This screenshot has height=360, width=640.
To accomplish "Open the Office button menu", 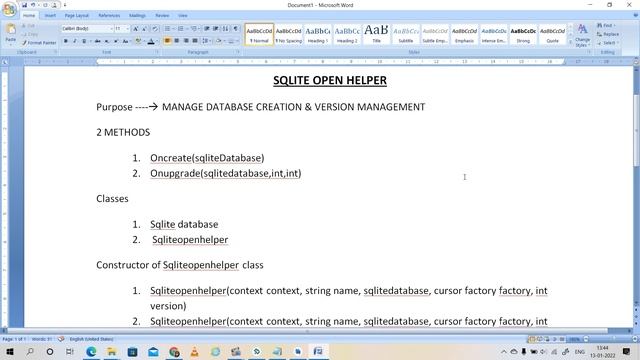I will pyautogui.click(x=9, y=9).
